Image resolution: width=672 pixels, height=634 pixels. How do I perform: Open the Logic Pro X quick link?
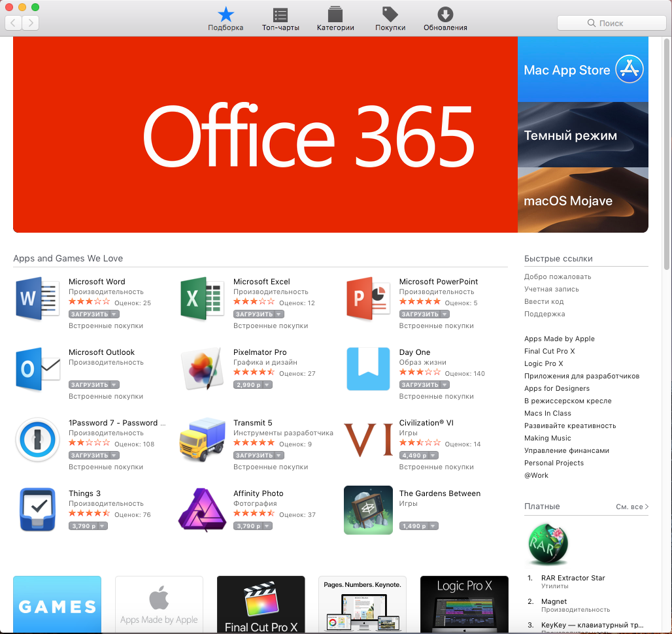(543, 363)
